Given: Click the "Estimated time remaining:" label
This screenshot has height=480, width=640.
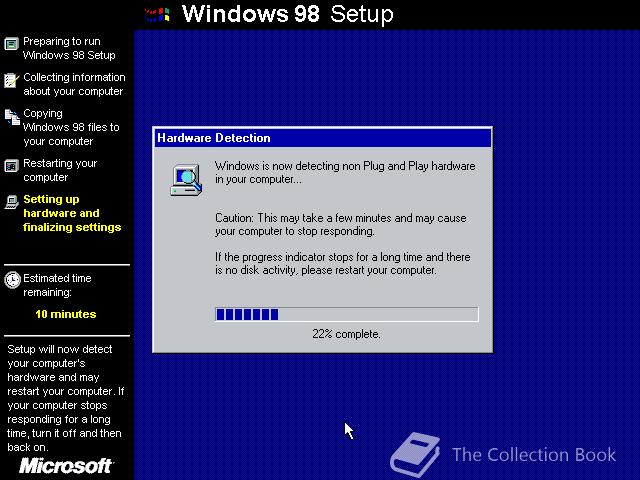Looking at the screenshot, I should (x=57, y=285).
